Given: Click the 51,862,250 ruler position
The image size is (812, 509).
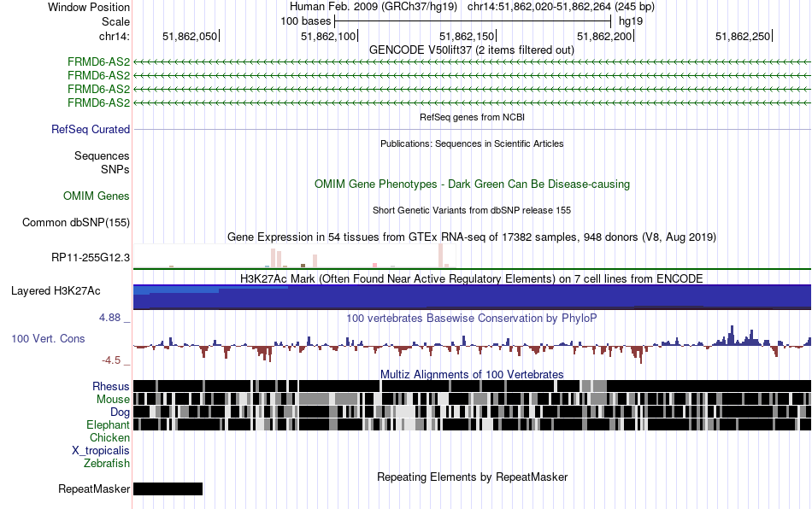Looking at the screenshot, I should click(x=743, y=36).
